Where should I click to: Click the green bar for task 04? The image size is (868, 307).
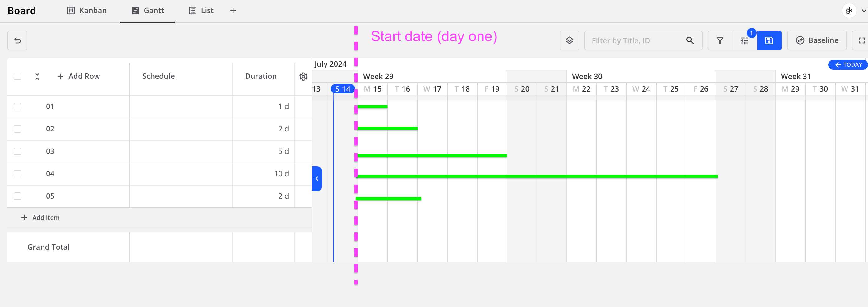537,177
